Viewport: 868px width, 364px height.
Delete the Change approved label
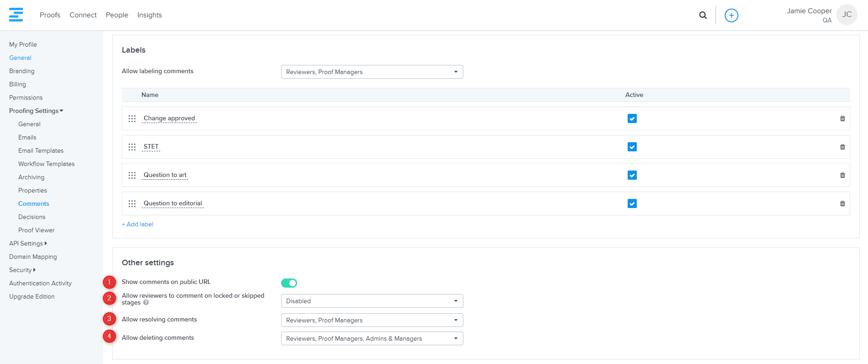842,118
